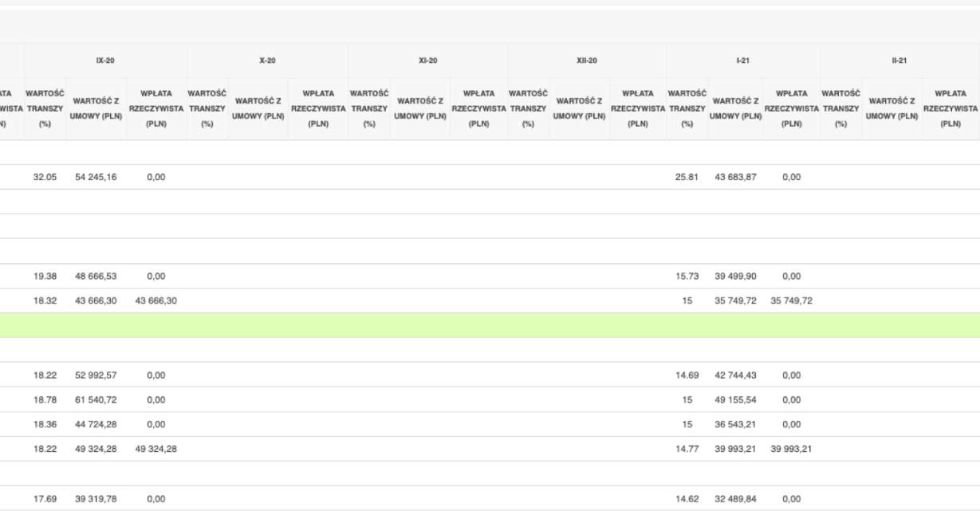Click the 43 683,87 contract value cell

[x=735, y=177]
